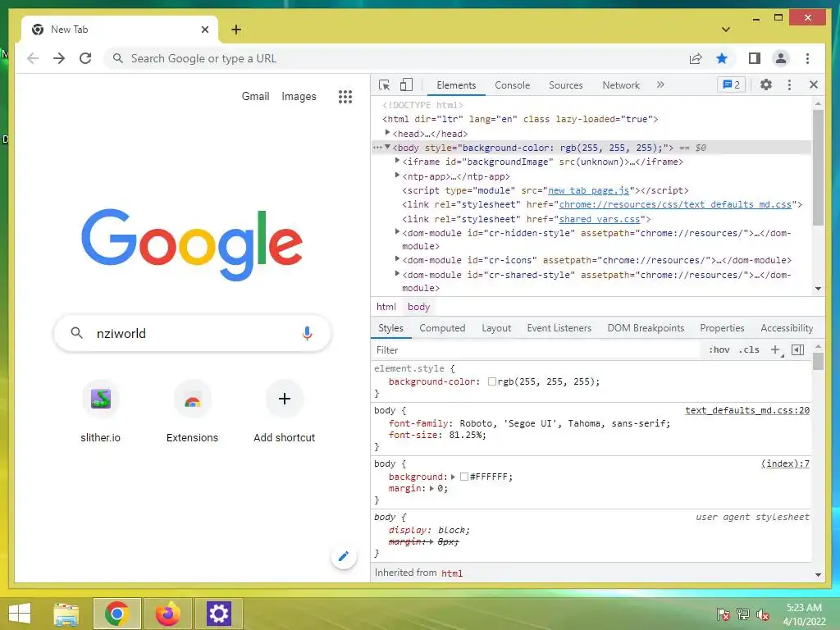
Task: Expand the head element node
Action: 387,132
